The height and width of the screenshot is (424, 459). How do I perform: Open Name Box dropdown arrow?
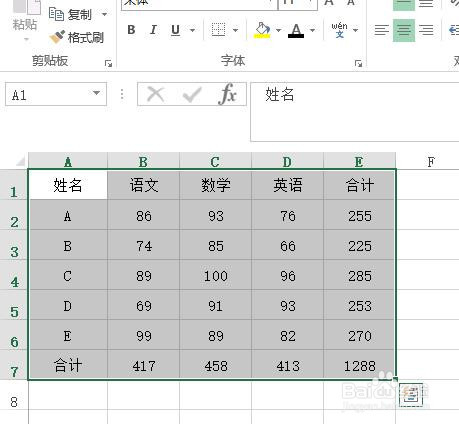point(96,93)
